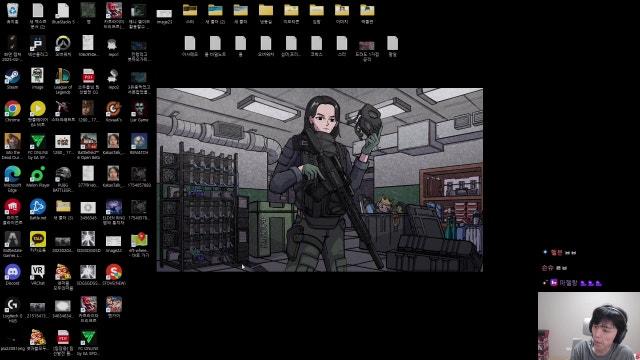Select the League of Legends shortcut
Screen dimensions: 640x360
coord(63,81)
